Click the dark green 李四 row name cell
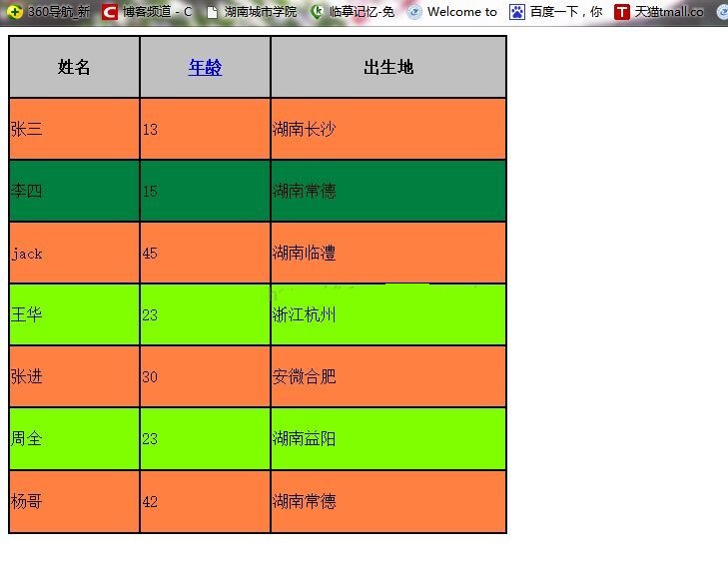 tap(74, 191)
